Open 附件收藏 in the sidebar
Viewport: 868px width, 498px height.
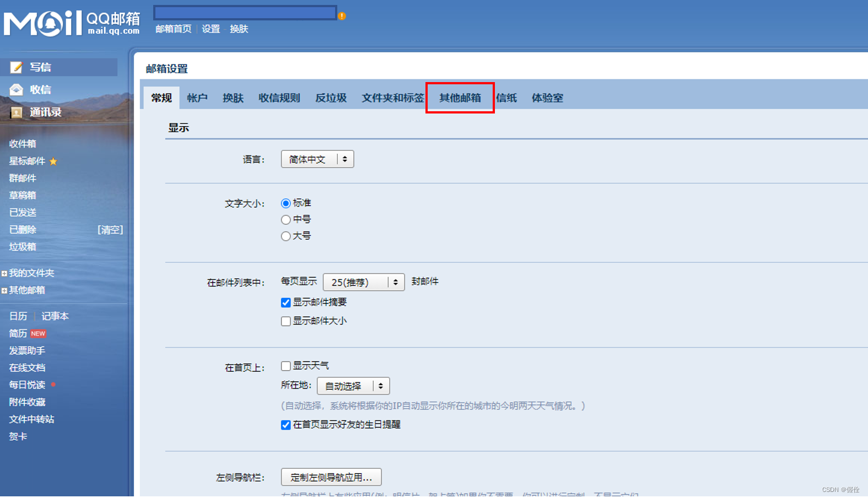click(27, 402)
